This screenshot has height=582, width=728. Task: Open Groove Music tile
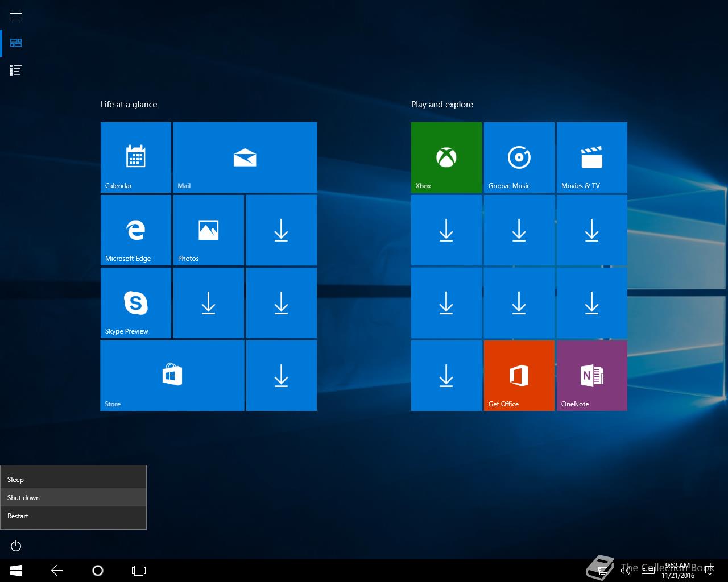[519, 157]
